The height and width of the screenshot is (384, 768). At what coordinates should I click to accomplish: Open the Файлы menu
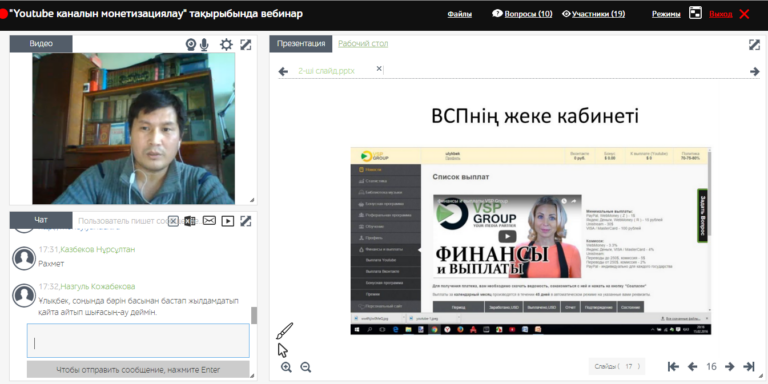[459, 14]
